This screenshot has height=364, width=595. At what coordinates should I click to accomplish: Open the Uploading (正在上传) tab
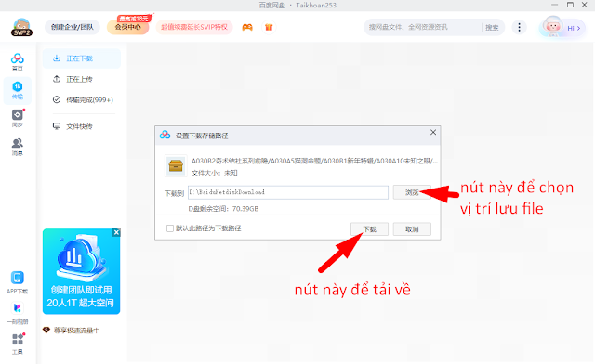click(82, 79)
